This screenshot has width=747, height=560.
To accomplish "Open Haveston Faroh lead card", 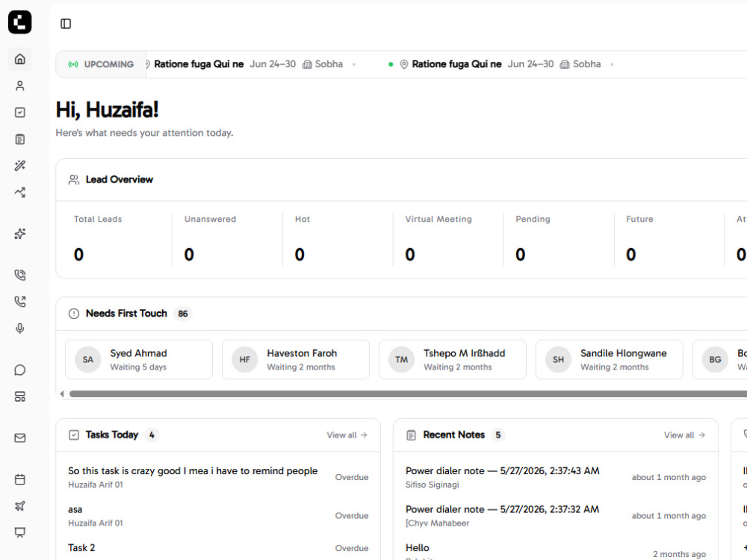I will [x=296, y=360].
